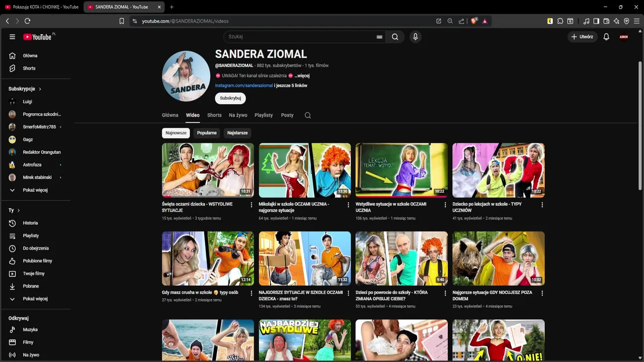The height and width of the screenshot is (362, 644).
Task: Select the Najstarsze filter chip
Action: pyautogui.click(x=237, y=133)
